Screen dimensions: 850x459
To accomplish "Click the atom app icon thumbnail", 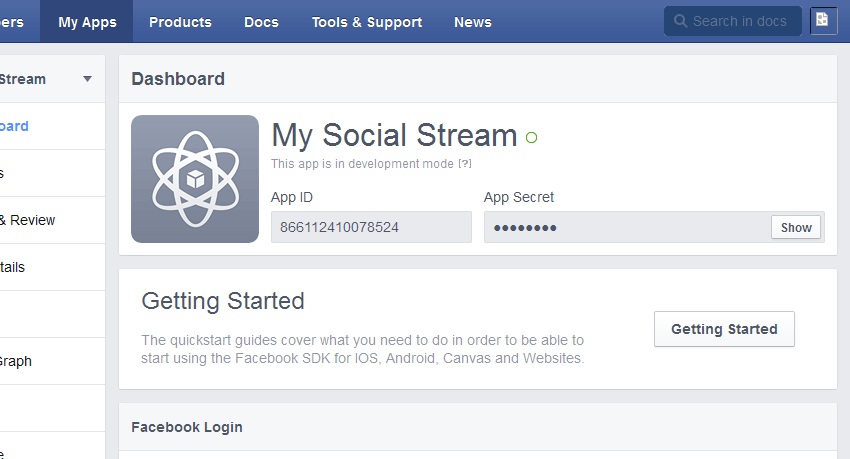I will tap(195, 179).
